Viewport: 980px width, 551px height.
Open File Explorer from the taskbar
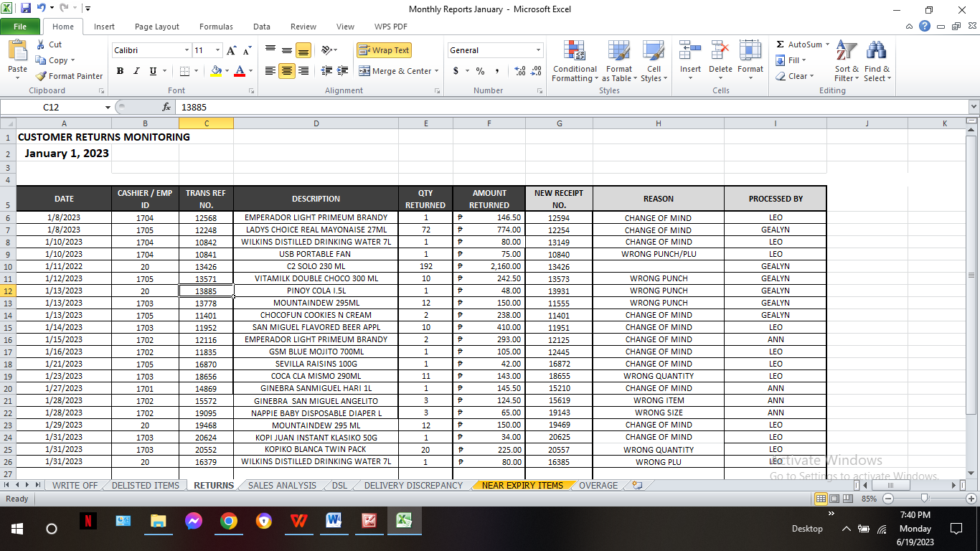pyautogui.click(x=159, y=521)
